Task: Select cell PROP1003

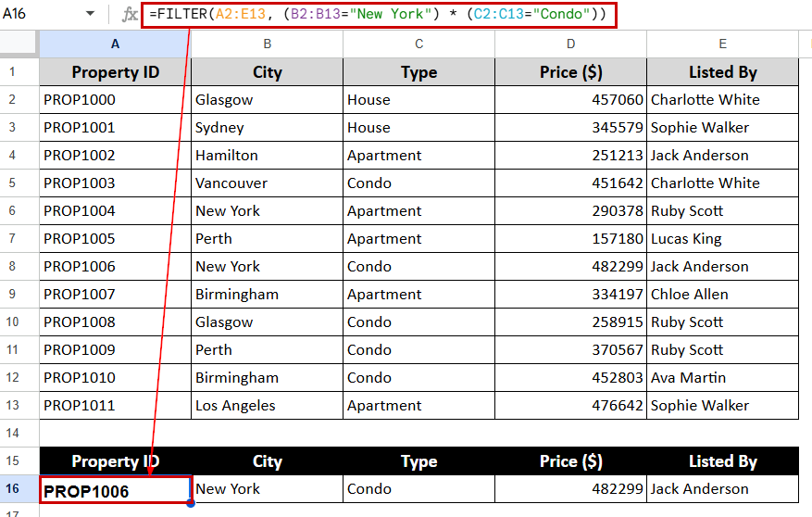Action: click(x=115, y=183)
